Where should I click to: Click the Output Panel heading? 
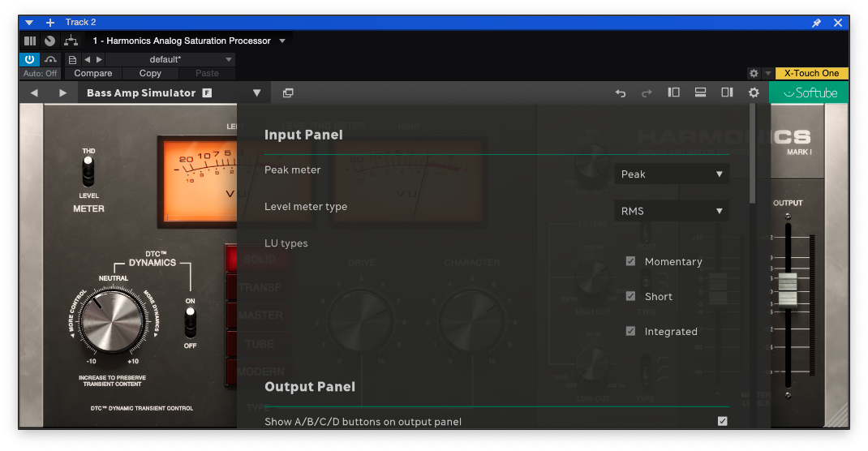pos(310,387)
